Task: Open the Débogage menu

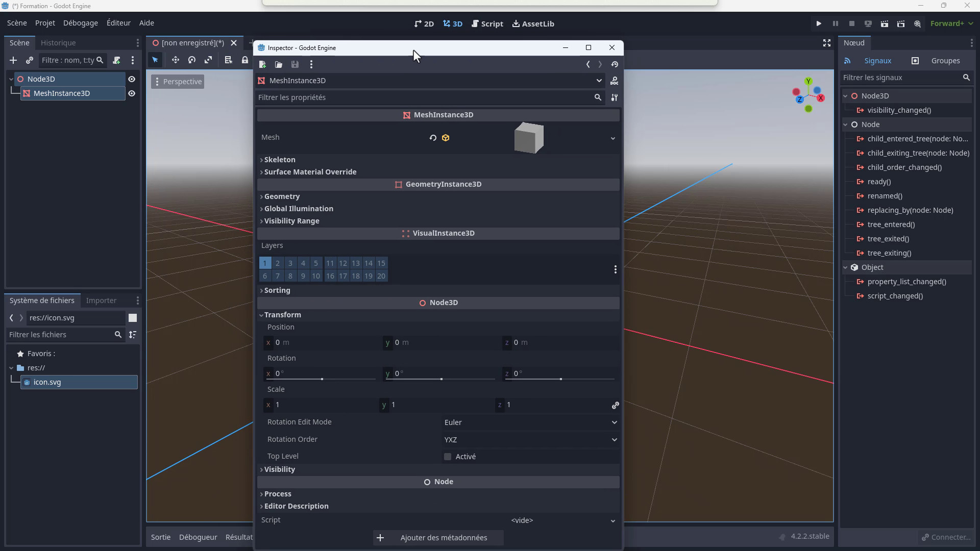Action: (x=81, y=23)
